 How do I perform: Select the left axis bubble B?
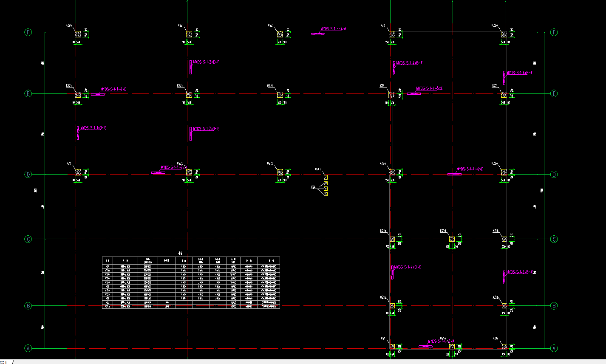[28, 306]
